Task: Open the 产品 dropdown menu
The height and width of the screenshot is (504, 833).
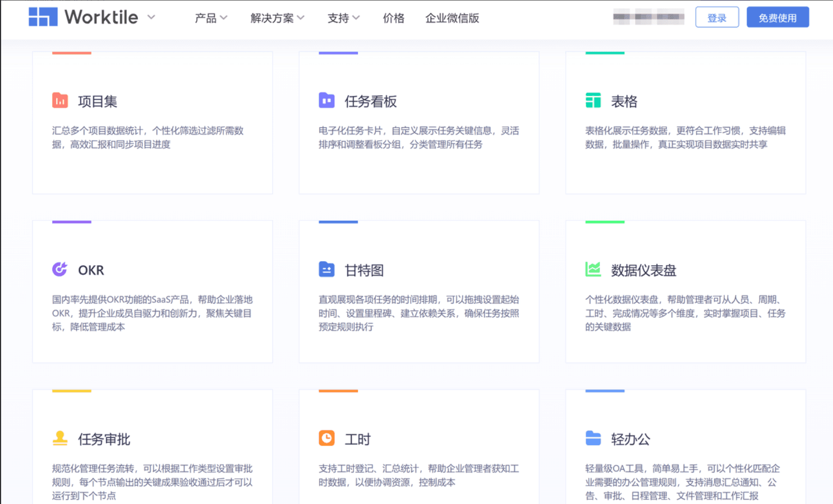Action: (x=211, y=18)
